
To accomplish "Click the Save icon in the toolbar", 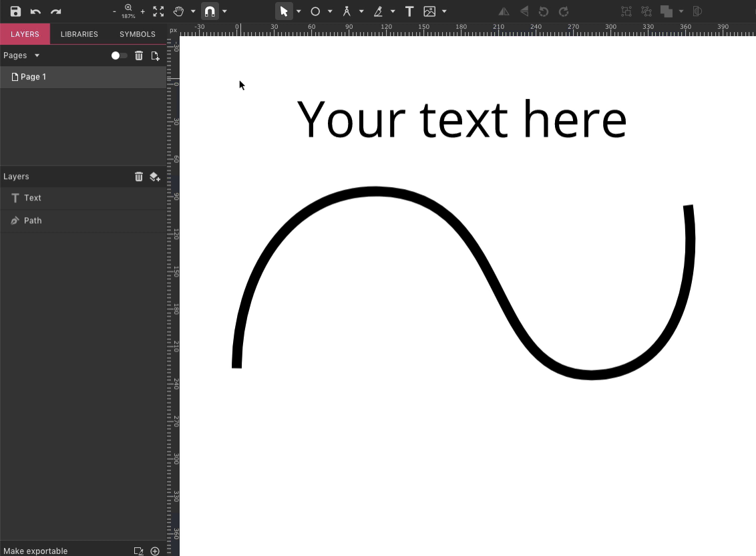I will coord(15,11).
